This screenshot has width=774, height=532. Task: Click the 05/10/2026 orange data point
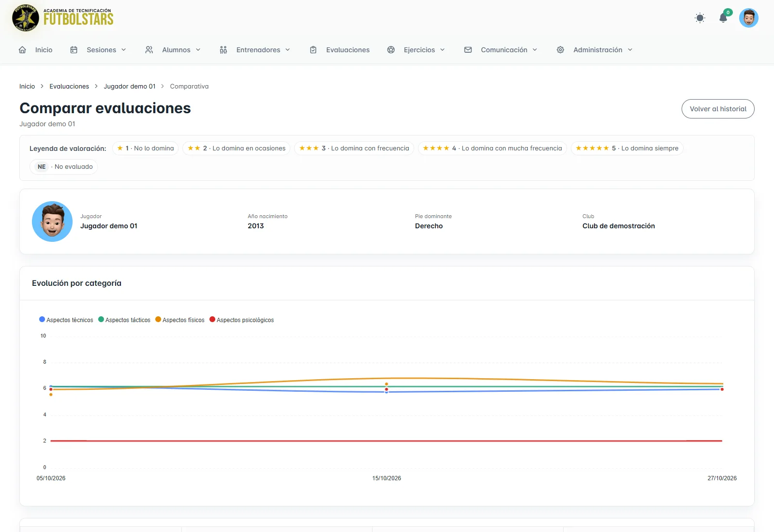tap(51, 395)
